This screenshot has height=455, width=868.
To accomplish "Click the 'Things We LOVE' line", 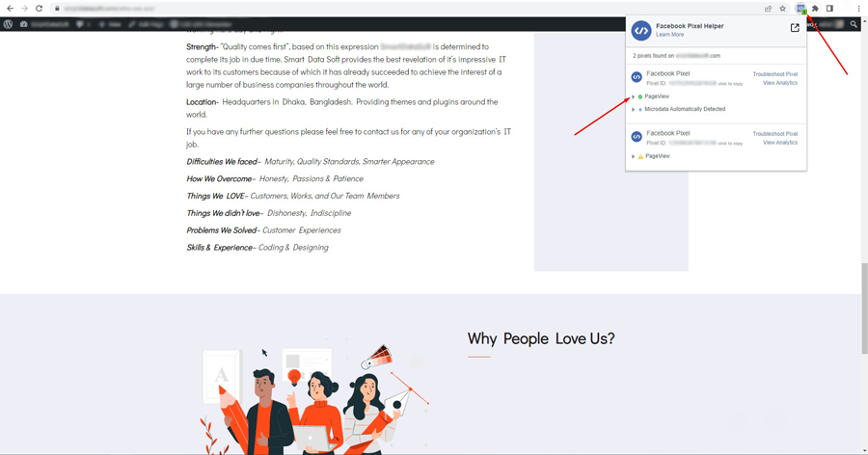I will coord(293,196).
